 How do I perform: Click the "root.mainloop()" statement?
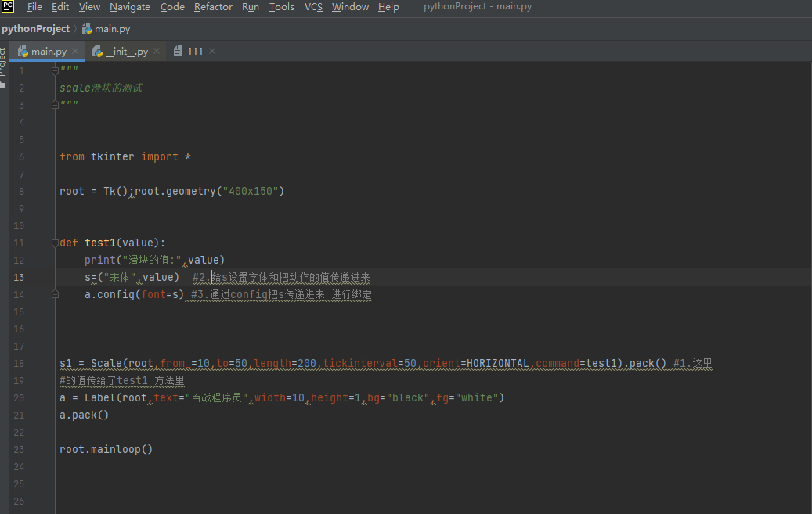point(106,449)
